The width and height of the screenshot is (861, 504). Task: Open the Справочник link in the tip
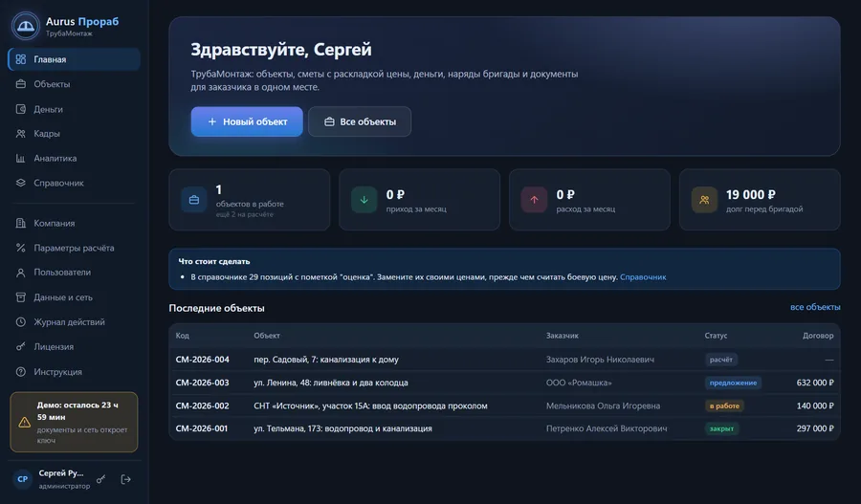[x=643, y=277]
